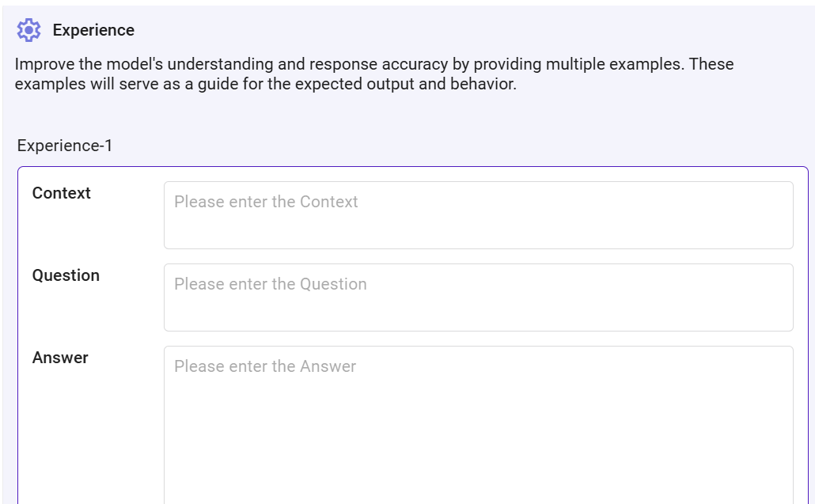Click empty background right of the Experience heading

(x=475, y=30)
